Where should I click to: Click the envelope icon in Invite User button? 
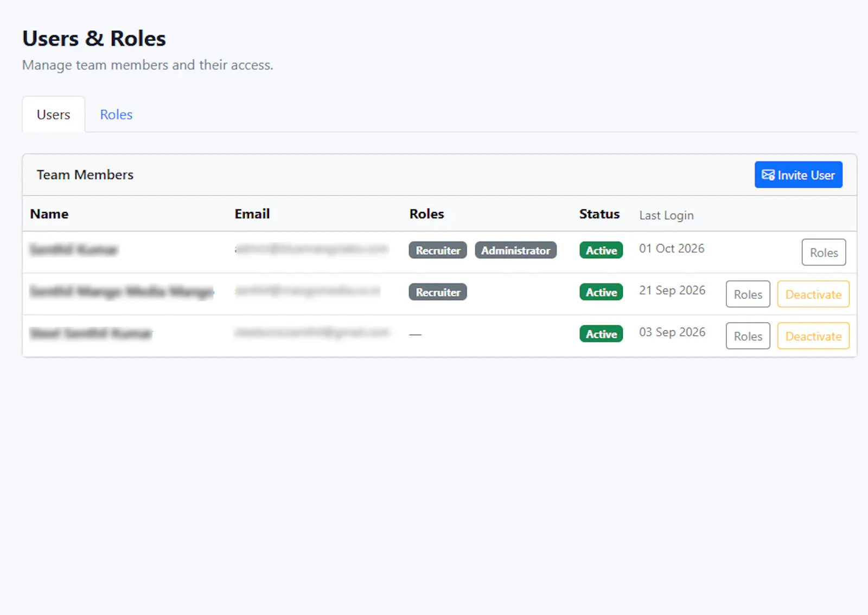pos(768,175)
